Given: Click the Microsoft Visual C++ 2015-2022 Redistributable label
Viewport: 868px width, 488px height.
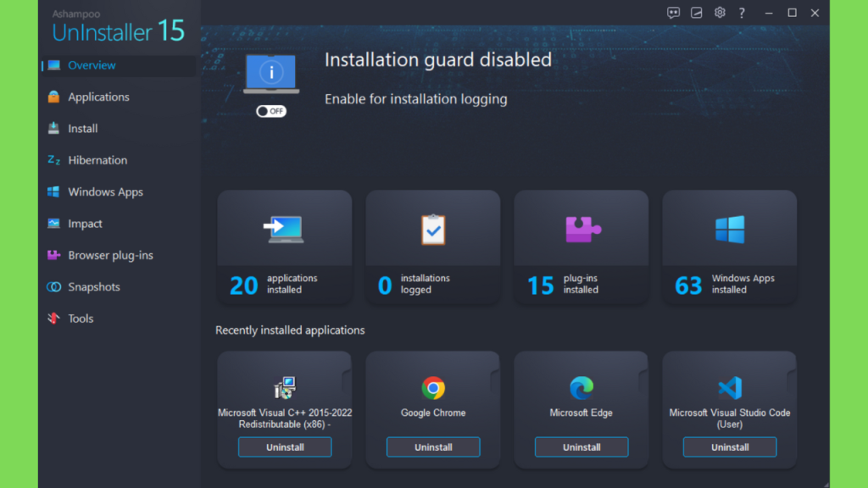Looking at the screenshot, I should point(285,419).
